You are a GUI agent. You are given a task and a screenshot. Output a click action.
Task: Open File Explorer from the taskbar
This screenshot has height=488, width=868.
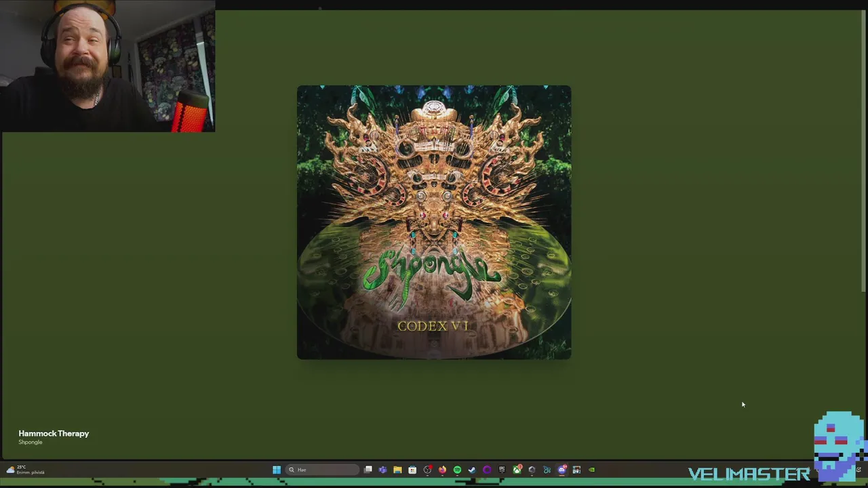pyautogui.click(x=397, y=470)
